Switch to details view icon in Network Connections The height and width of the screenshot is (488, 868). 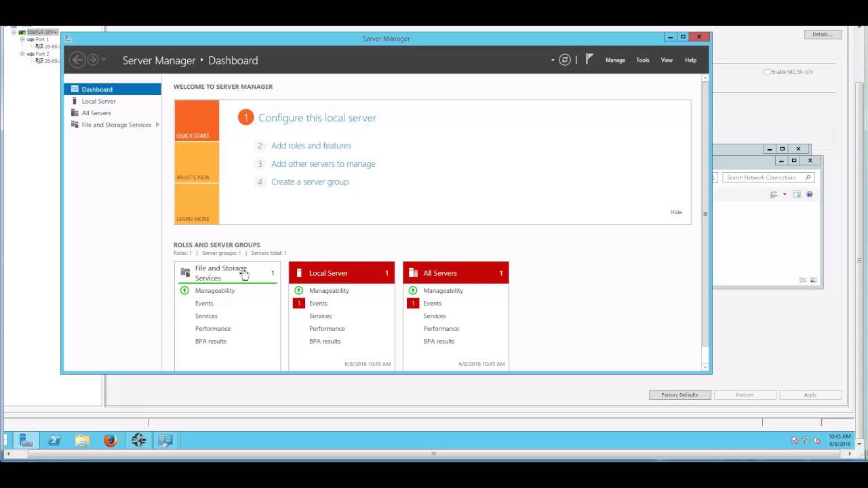[x=803, y=280]
